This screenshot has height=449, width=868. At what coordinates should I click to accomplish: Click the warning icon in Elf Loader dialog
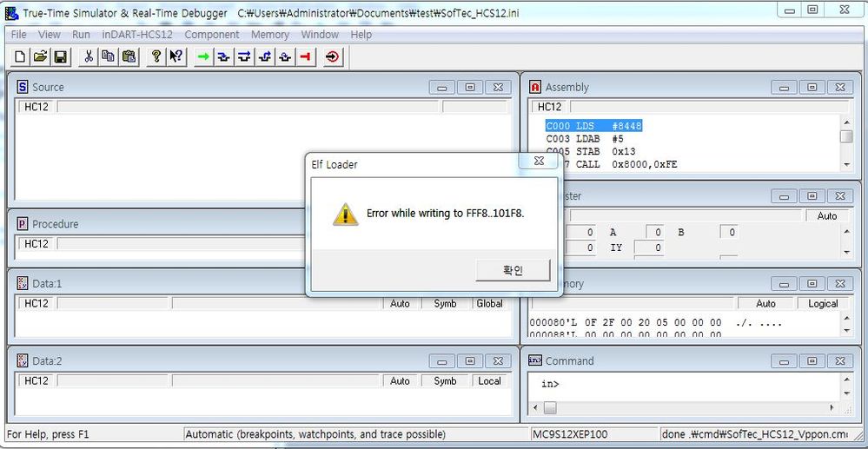click(346, 214)
